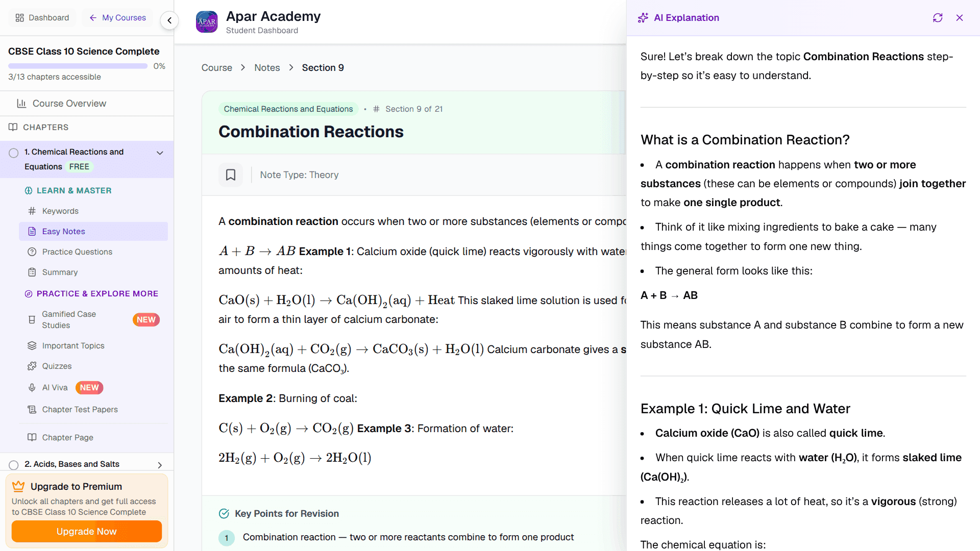Mark chapter 2 Acids, Bases circle complete
Viewport: 980px width, 551px height.
coord(14,465)
